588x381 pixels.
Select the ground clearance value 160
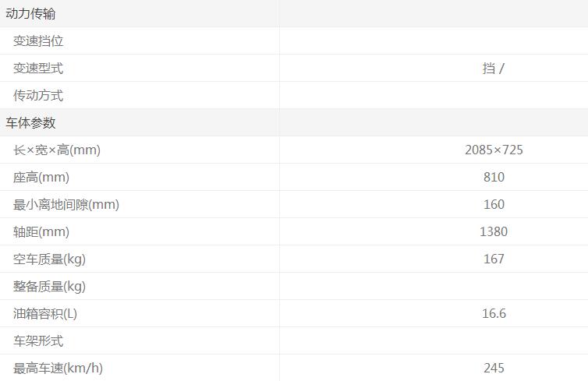click(494, 205)
